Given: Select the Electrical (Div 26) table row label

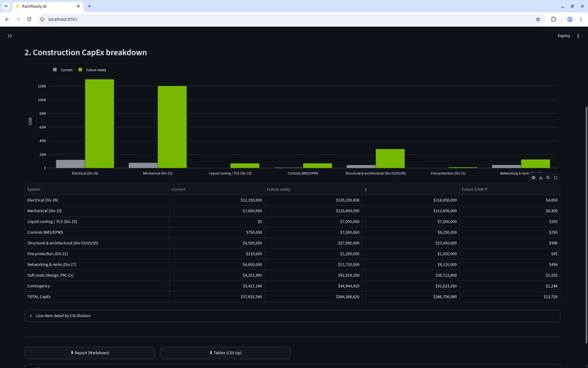Looking at the screenshot, I should pos(97,200).
